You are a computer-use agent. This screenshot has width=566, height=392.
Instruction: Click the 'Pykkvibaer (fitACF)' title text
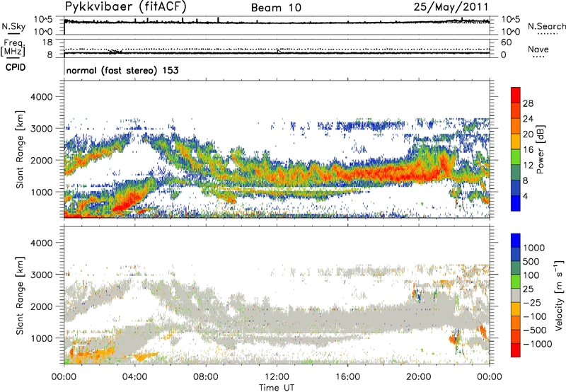(x=126, y=6)
